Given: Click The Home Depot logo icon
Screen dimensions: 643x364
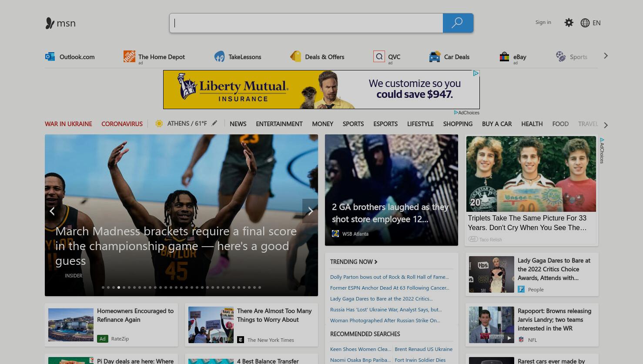Looking at the screenshot, I should 129,56.
